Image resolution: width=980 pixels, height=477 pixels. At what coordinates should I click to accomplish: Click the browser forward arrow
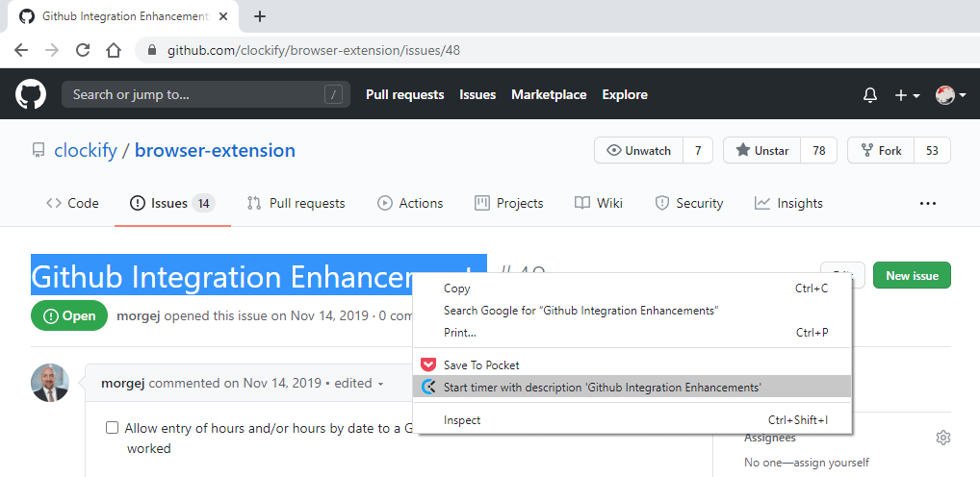click(52, 51)
